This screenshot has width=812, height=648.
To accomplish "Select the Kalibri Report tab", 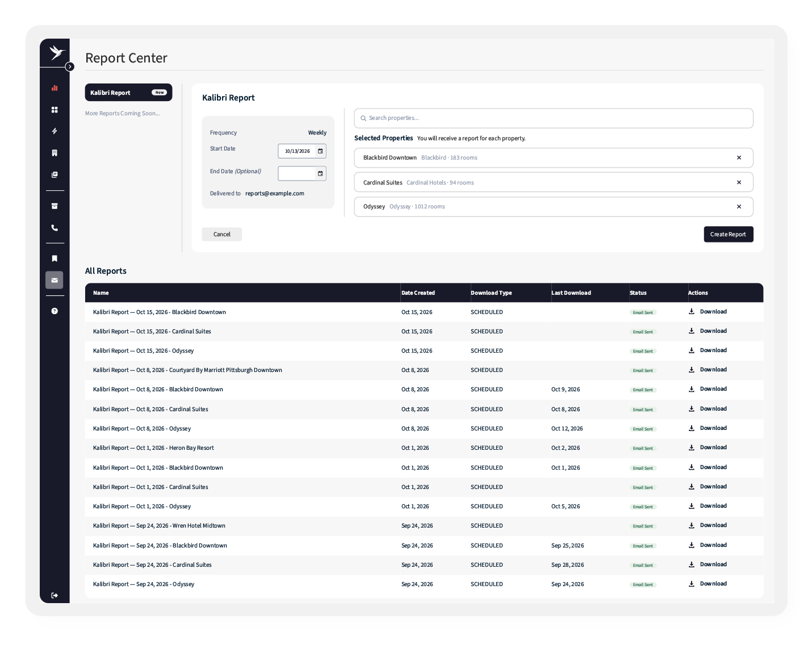I will pyautogui.click(x=128, y=93).
